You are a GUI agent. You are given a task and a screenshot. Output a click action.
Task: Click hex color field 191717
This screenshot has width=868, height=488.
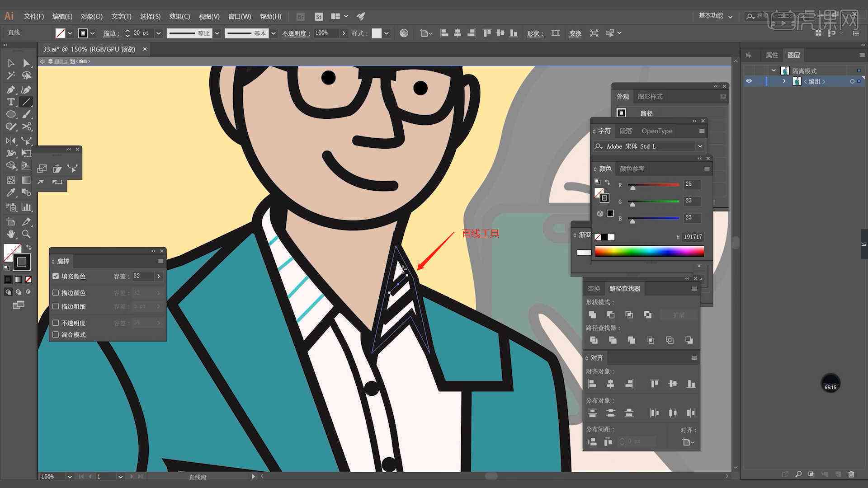tap(693, 237)
